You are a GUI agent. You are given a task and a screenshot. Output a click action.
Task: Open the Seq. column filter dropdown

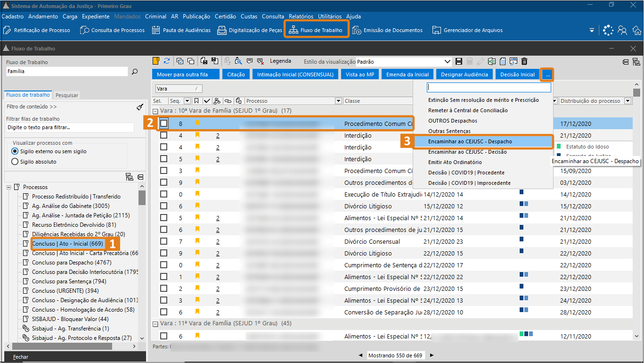[187, 101]
